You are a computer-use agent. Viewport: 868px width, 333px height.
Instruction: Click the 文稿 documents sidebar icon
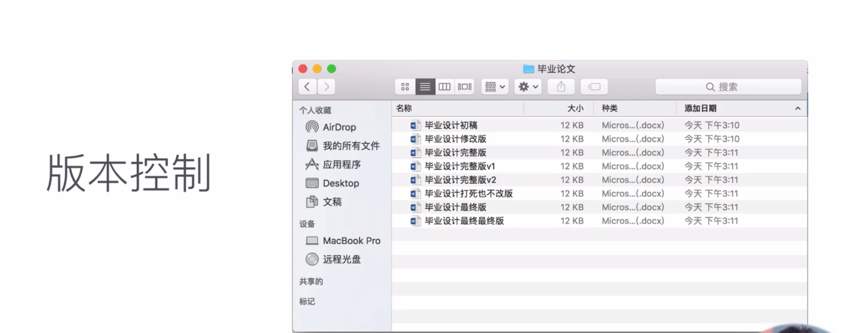[312, 201]
